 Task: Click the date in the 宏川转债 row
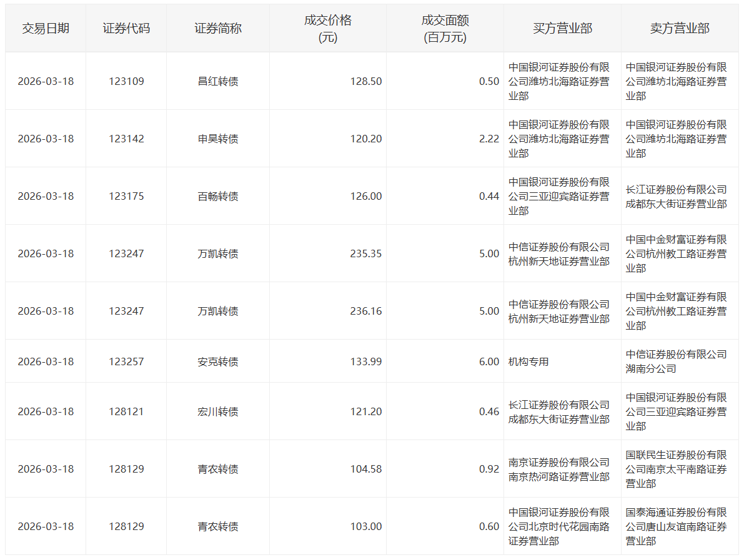tap(46, 411)
